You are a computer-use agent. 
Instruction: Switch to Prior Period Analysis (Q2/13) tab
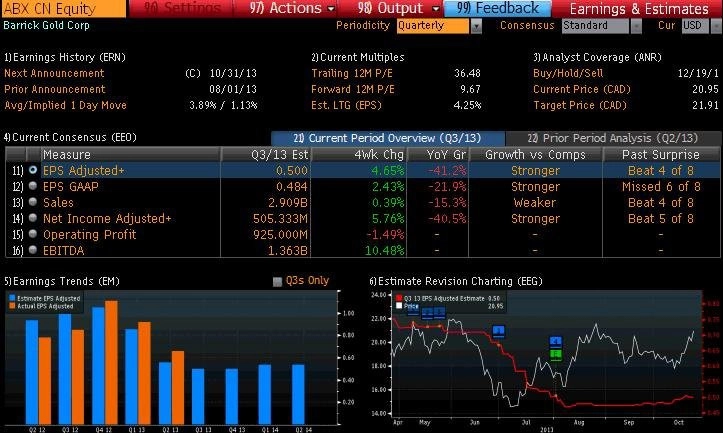click(613, 138)
